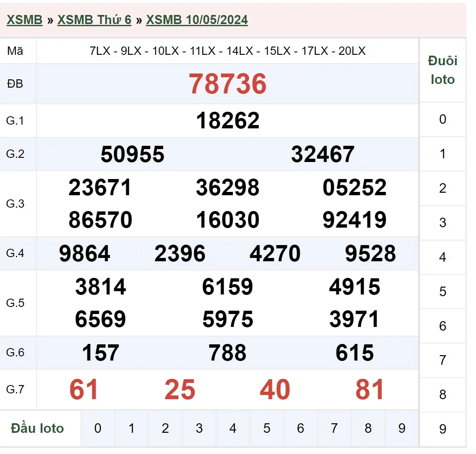The width and height of the screenshot is (476, 454).
Task: Click the XSMB 10/05/2024 breadcrumb link
Action: (x=197, y=20)
